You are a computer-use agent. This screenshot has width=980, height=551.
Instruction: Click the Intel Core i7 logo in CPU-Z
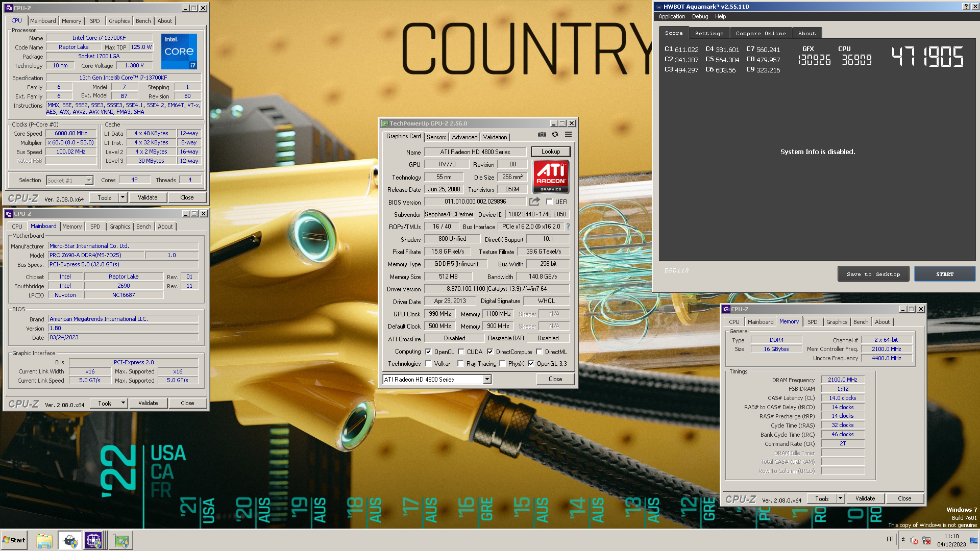[179, 52]
